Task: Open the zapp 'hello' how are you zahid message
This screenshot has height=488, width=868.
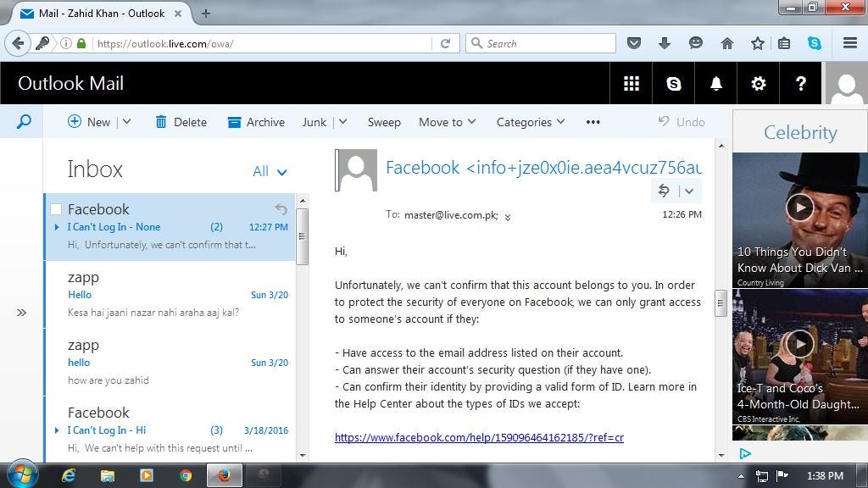Action: [x=170, y=363]
